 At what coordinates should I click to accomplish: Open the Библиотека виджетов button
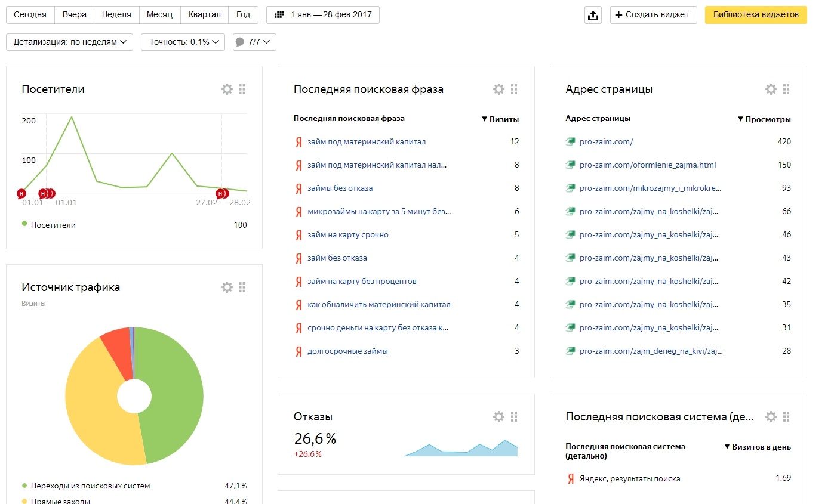pyautogui.click(x=755, y=15)
